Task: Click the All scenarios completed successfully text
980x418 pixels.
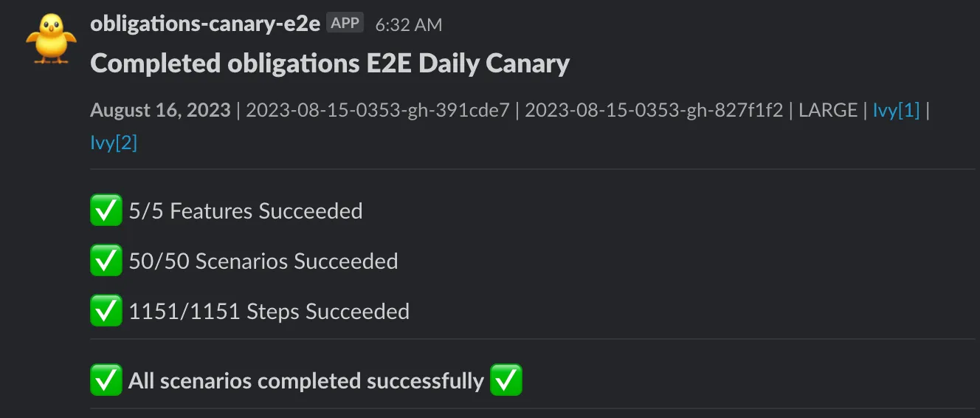Action: tap(306, 381)
